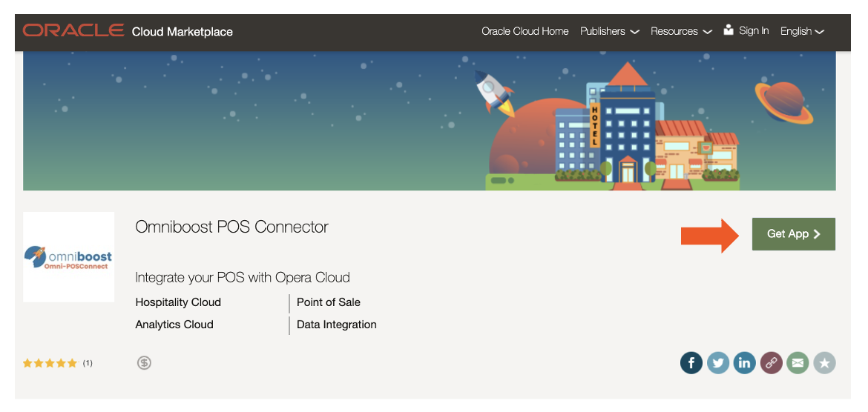Go to Oracle Cloud Home
This screenshot has height=412, width=868.
click(525, 31)
